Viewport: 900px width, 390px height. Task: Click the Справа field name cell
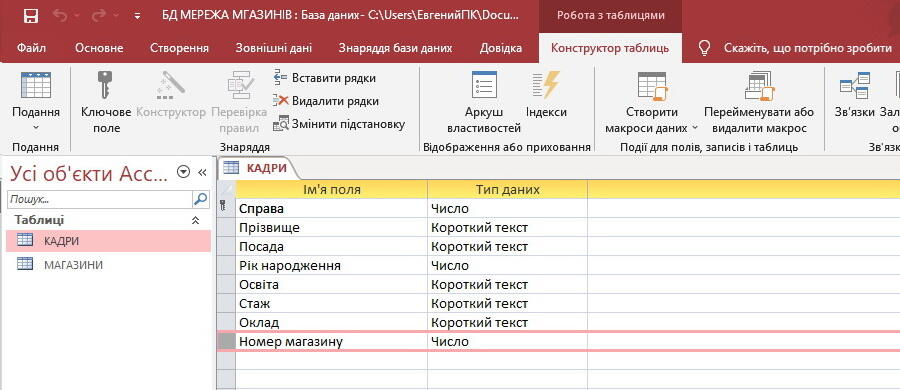[332, 208]
